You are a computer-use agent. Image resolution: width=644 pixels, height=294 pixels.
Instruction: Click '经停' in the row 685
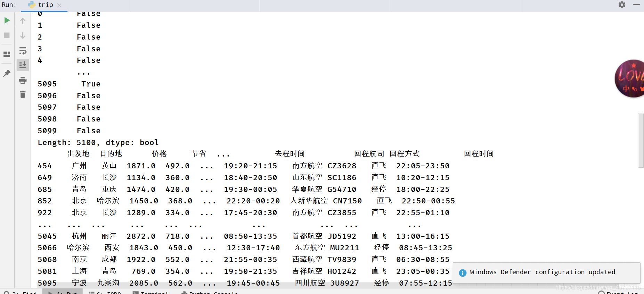379,189
